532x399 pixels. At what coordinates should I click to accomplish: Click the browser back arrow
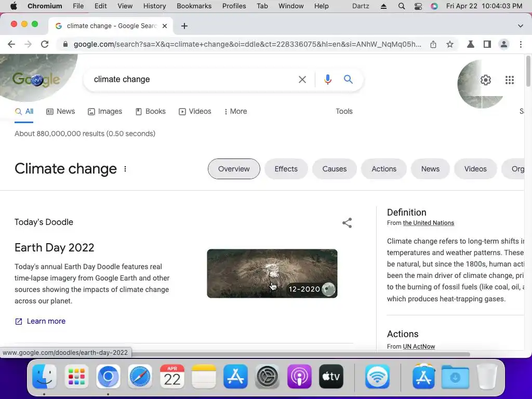coord(11,44)
